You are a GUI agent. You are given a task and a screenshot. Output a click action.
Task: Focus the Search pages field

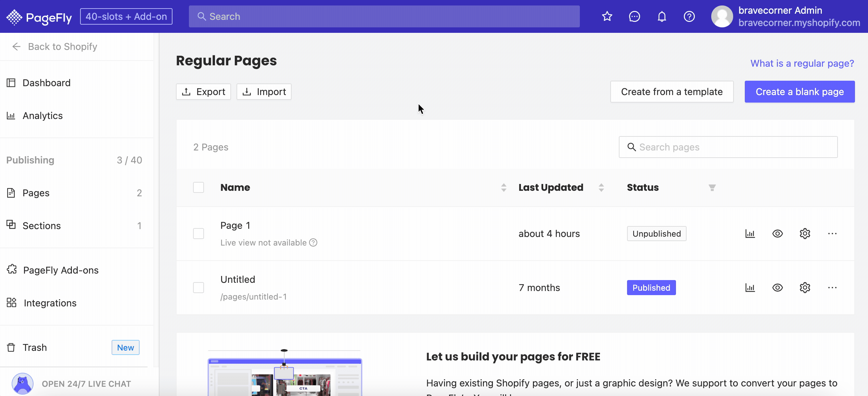pos(728,147)
